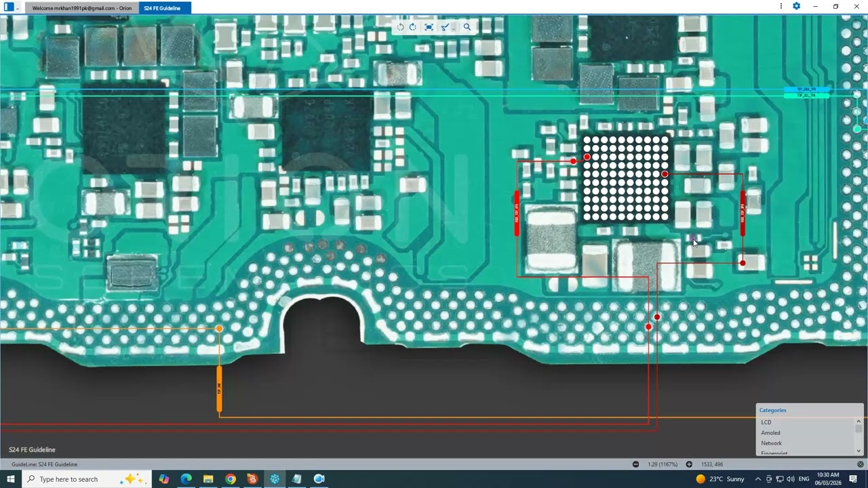Select Network in the Categories panel

coord(771,443)
